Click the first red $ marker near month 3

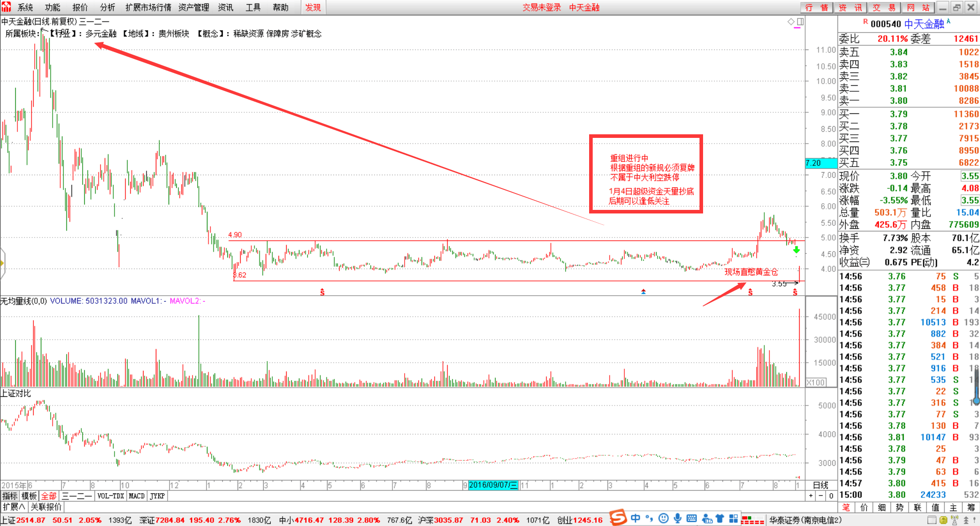coord(322,292)
